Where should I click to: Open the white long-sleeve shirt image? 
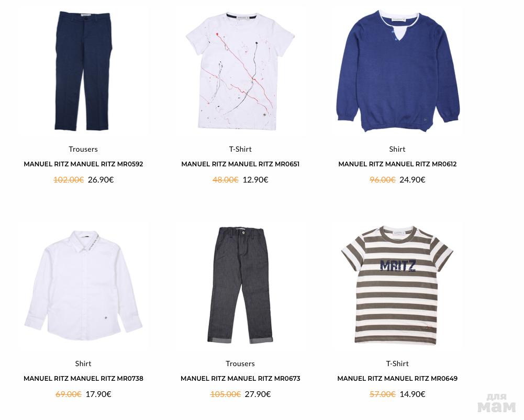(x=83, y=286)
